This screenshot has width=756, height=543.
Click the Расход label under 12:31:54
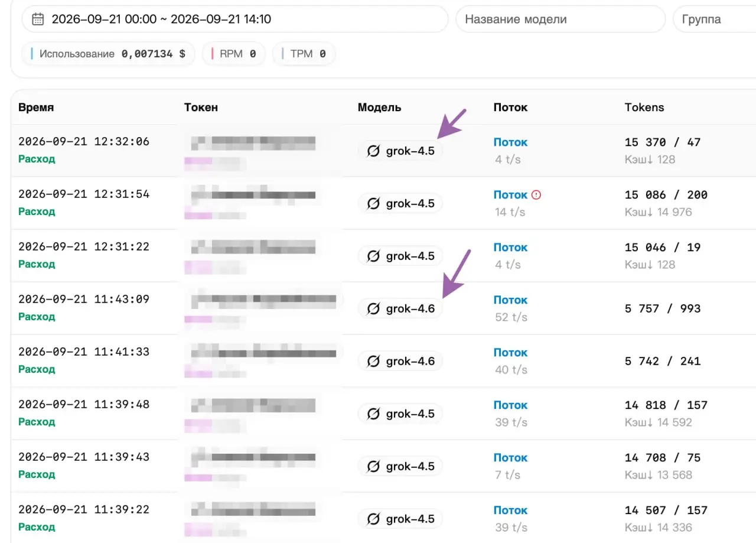pos(37,212)
